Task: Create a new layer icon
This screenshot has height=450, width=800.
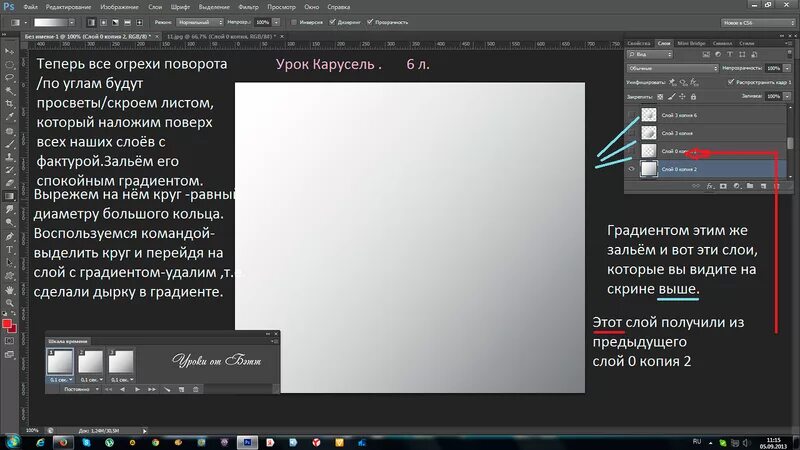Action: [x=763, y=186]
